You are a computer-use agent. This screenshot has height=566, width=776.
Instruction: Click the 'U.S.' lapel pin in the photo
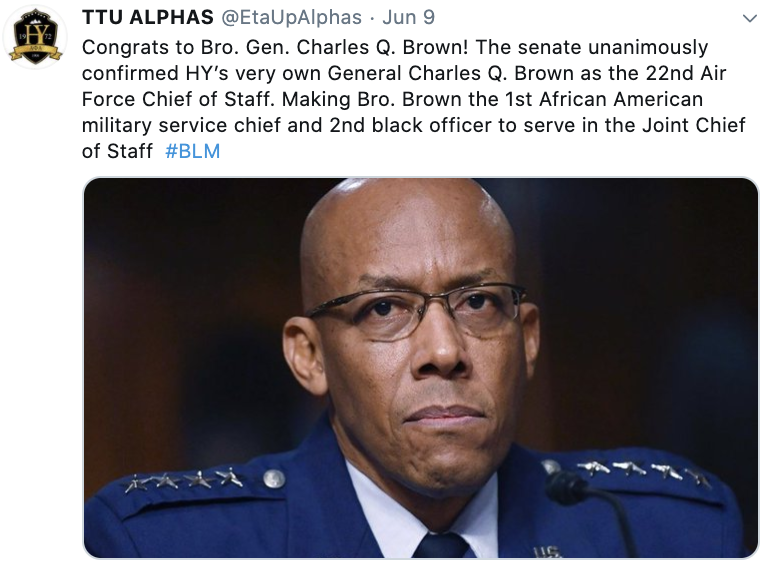[x=546, y=552]
